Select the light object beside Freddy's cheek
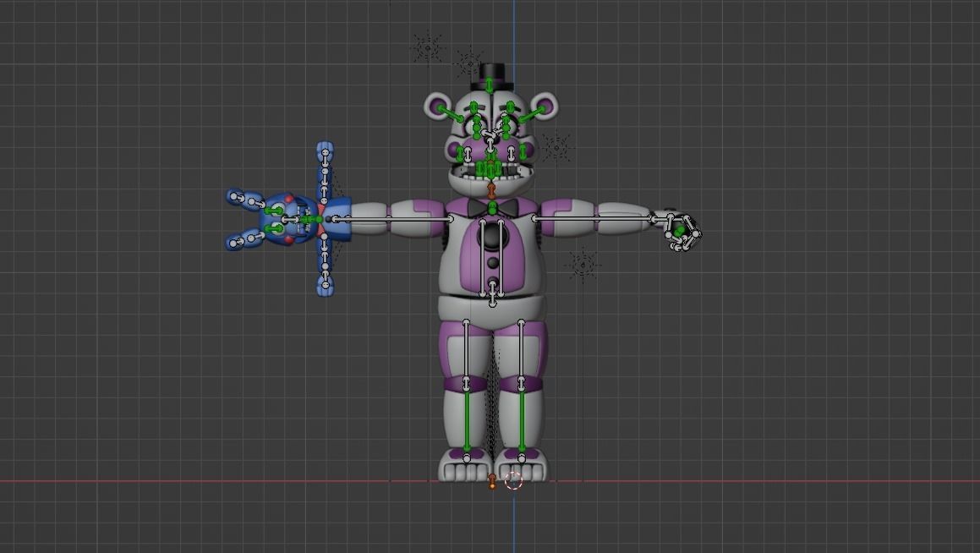Image resolution: width=980 pixels, height=553 pixels. click(x=556, y=148)
